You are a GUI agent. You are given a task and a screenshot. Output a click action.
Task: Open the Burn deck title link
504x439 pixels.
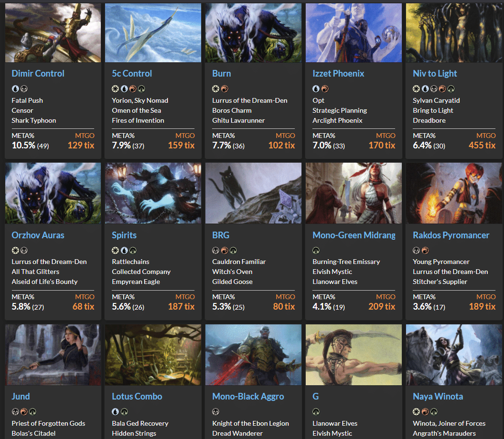click(222, 73)
